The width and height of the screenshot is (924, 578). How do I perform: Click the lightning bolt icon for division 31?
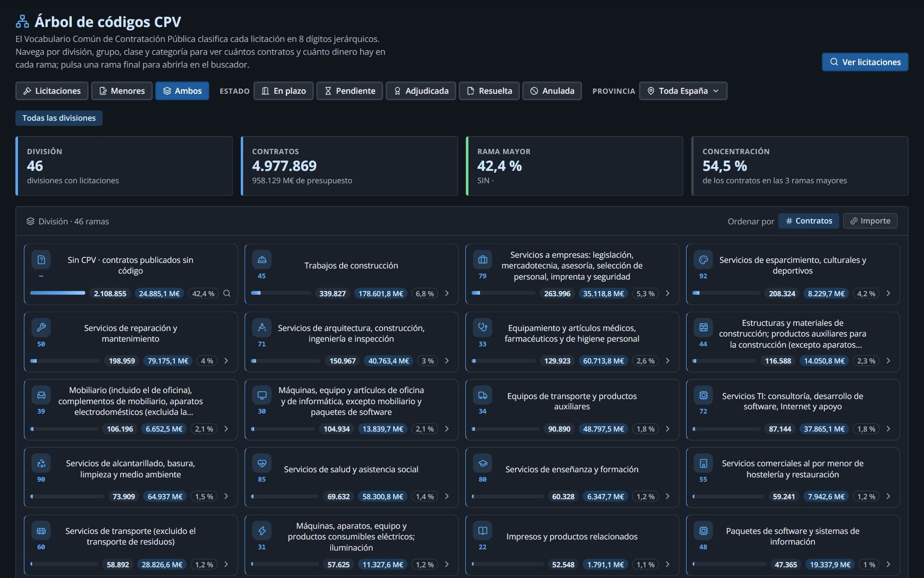(x=262, y=531)
